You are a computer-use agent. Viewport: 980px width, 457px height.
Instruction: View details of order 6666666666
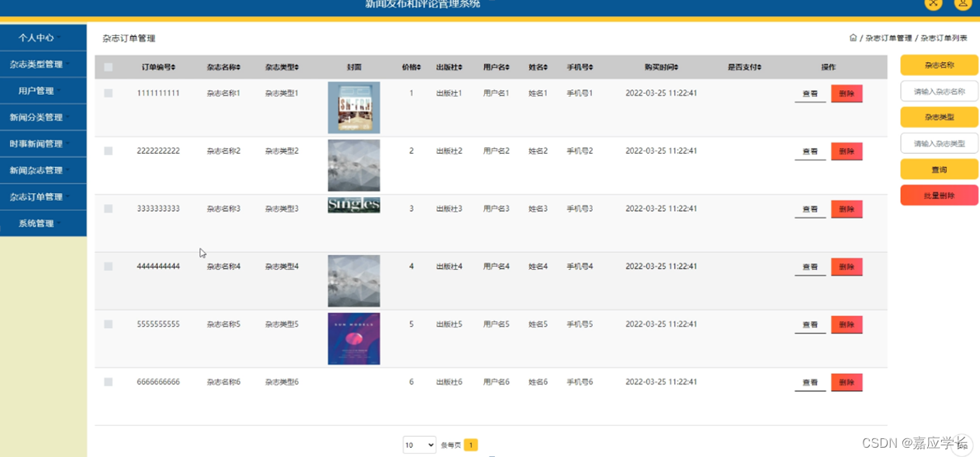(810, 383)
